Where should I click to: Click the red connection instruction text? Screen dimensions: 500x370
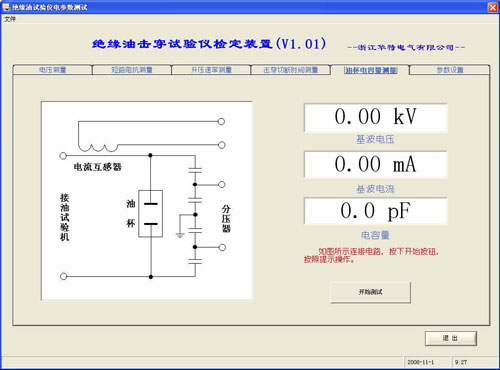pos(371,255)
